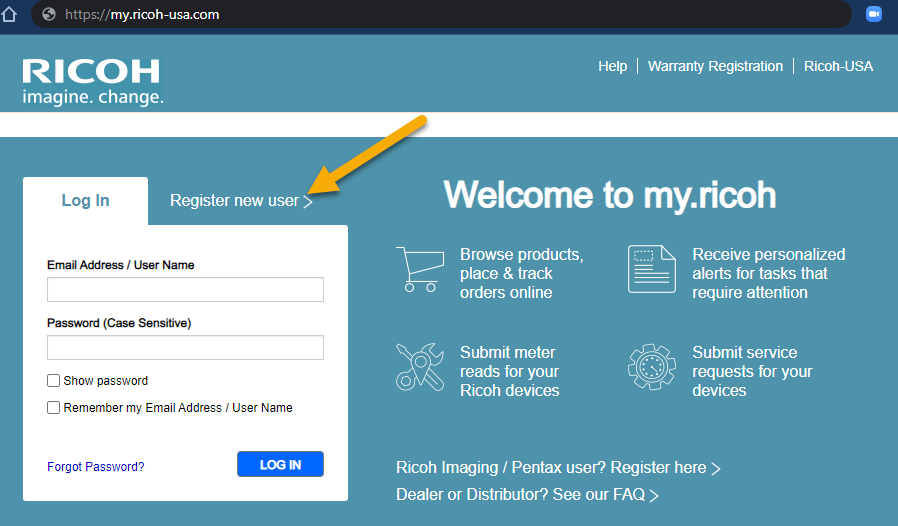
Task: Click the gear clock service icon
Action: tap(652, 367)
